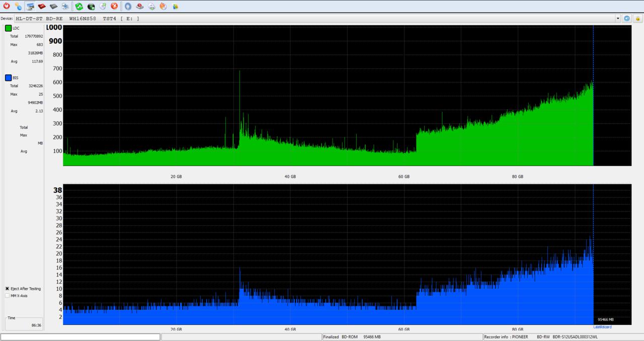
Task: Expand the Device selection dropdown arrow
Action: (x=618, y=19)
